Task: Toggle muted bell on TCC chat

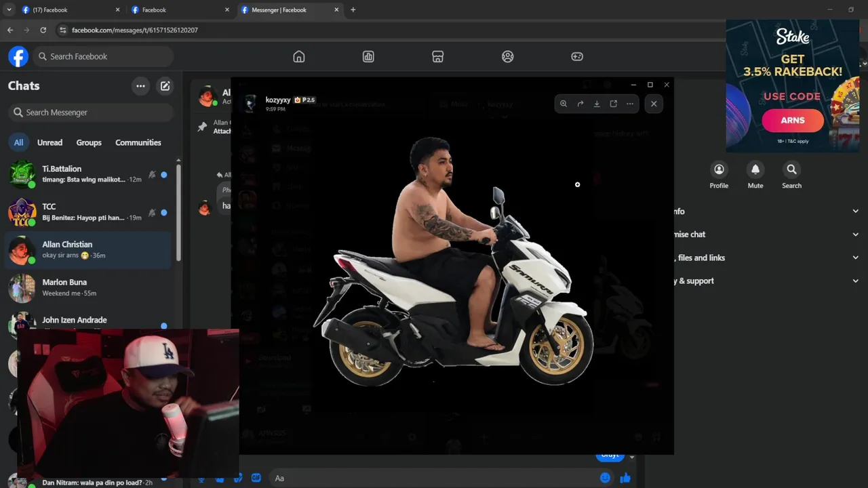Action: pos(152,212)
